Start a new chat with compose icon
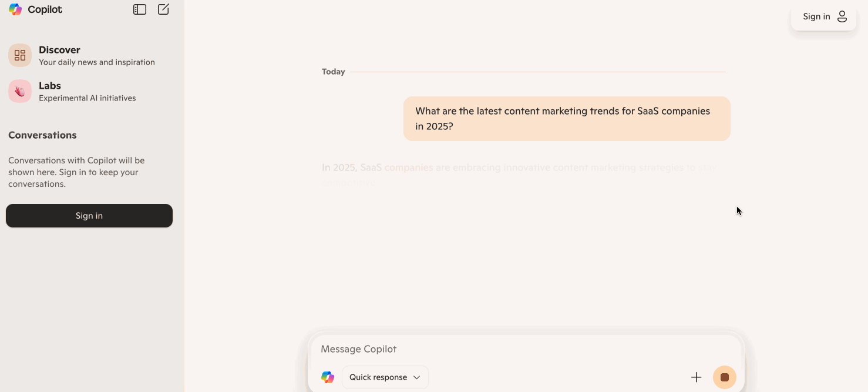Viewport: 868px width, 392px height. tap(164, 9)
